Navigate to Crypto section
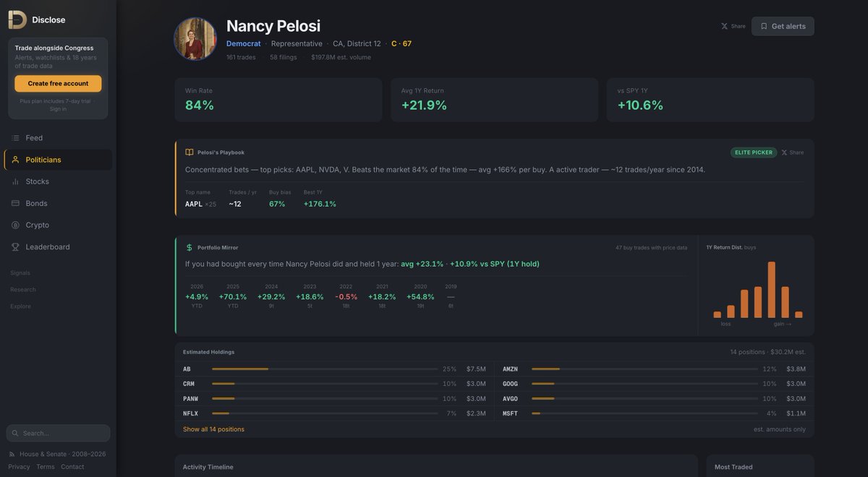 58,225
